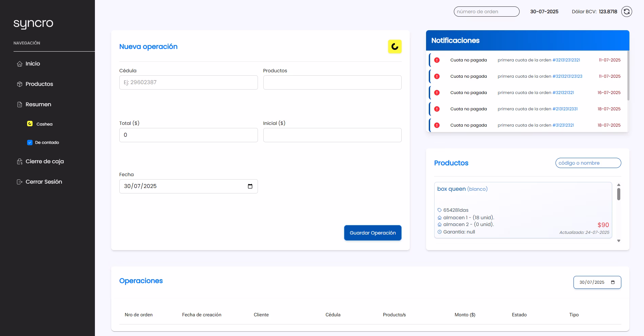Click the código o nombre search box
644x336 pixels.
point(588,163)
